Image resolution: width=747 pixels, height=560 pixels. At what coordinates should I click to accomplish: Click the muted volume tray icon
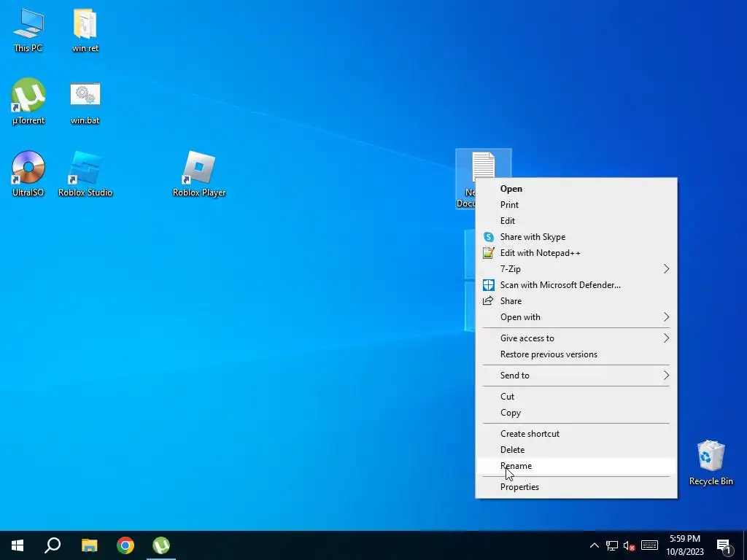[x=630, y=545]
